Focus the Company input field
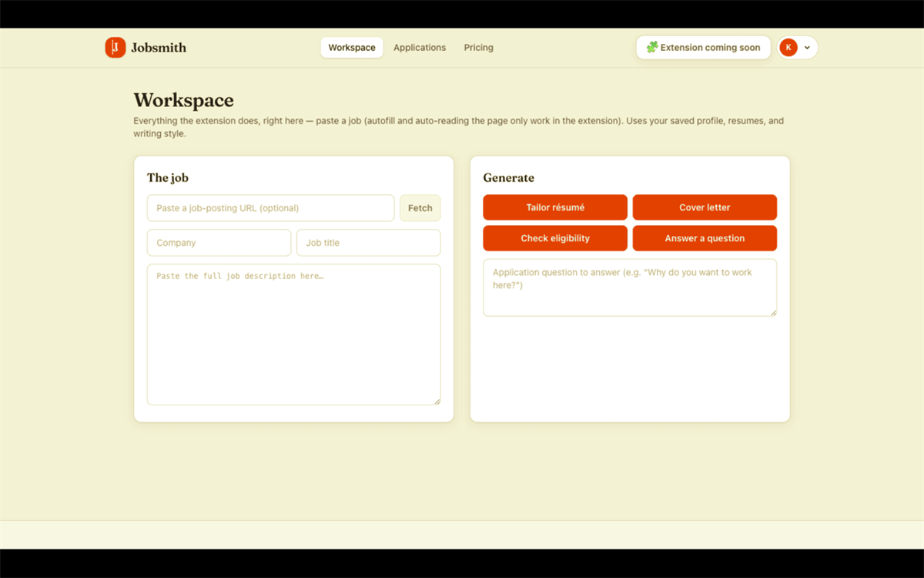 coord(219,243)
